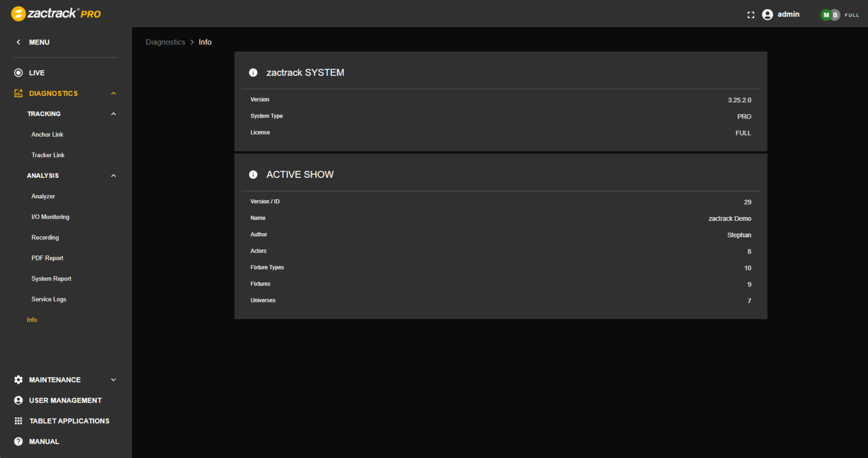Open Anchor Link page
The height and width of the screenshot is (458, 868).
pos(47,135)
